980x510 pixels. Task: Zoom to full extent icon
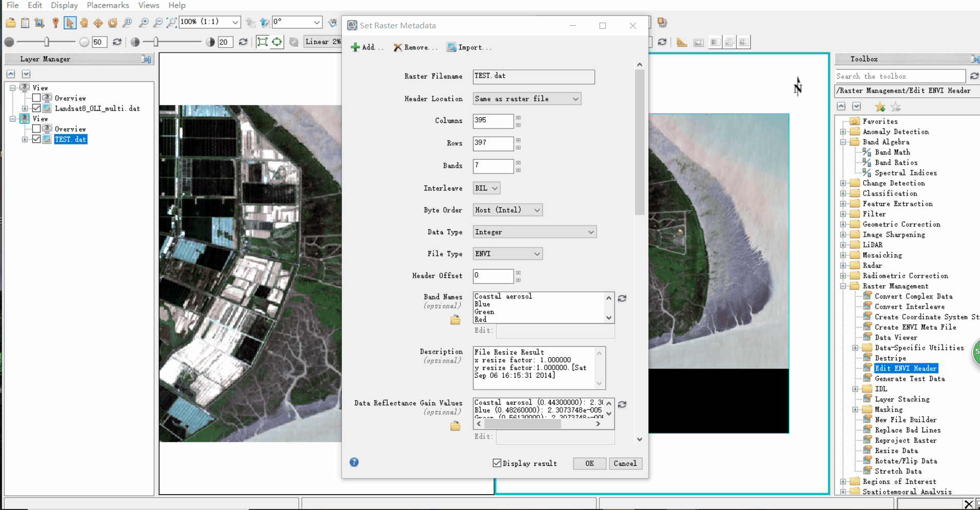pos(172,23)
